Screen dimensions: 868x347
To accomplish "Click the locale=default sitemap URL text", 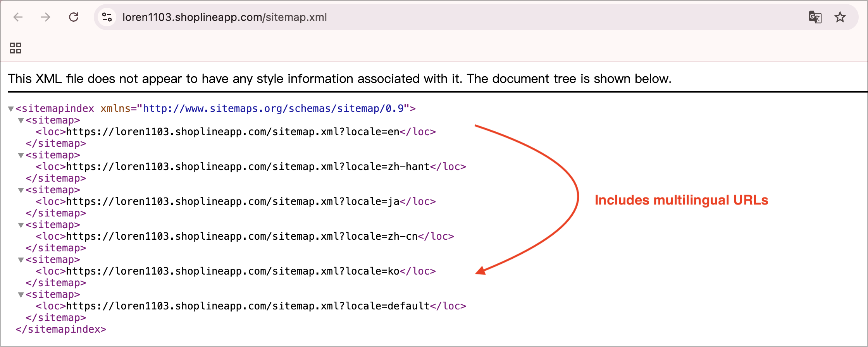I will click(248, 306).
